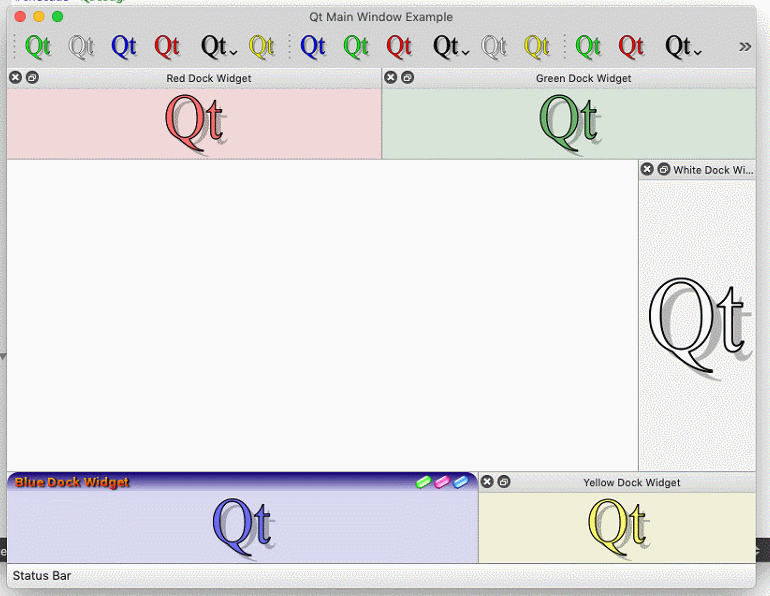
Task: Float the White Dock Widget
Action: [664, 169]
